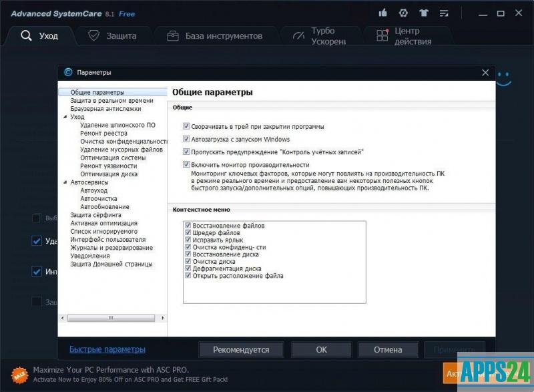Toggle Включить монитор производительности
The image size is (534, 392).
[x=186, y=164]
